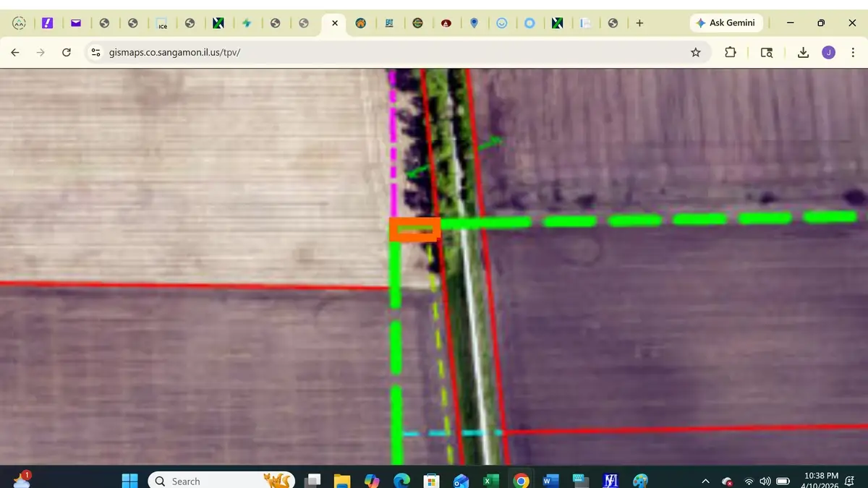Select the green-and-black pinned tab

coord(219,22)
